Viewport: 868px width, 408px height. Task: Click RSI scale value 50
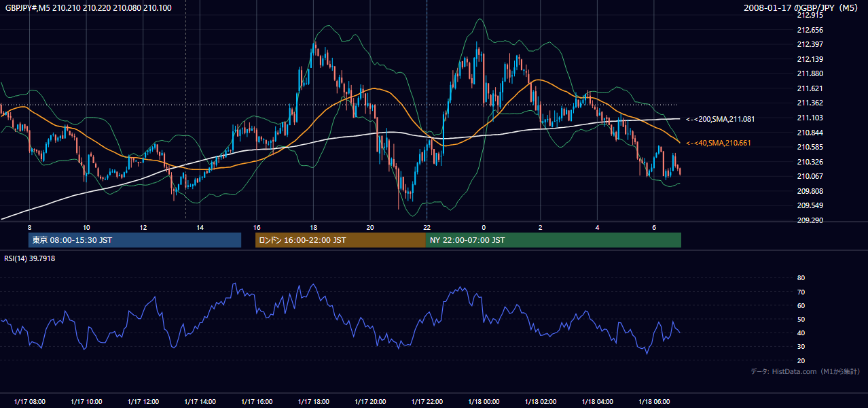(801, 319)
